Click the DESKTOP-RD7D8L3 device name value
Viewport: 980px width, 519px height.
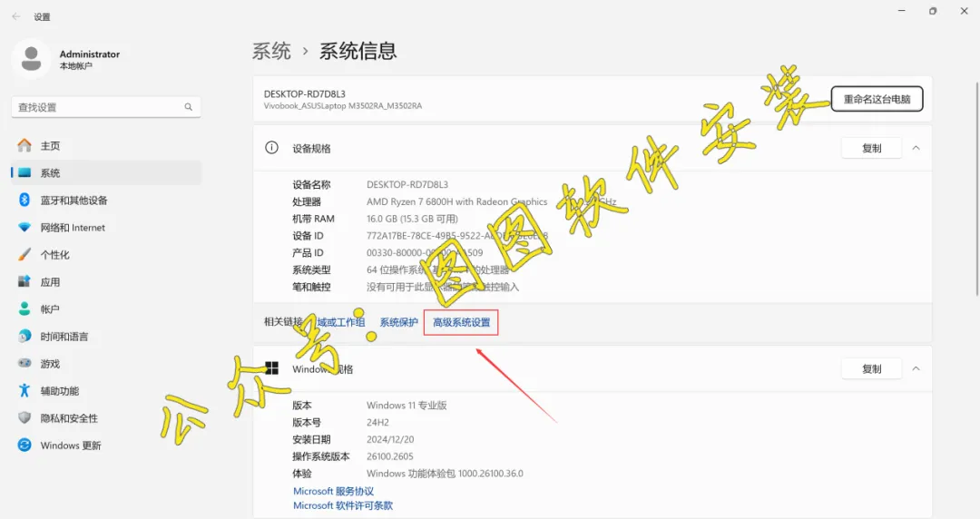pos(407,184)
